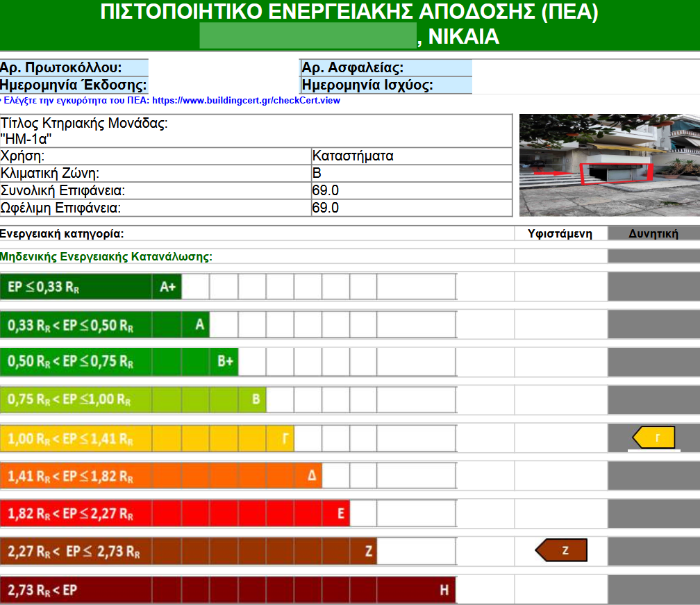This screenshot has height=605, width=700.
Task: Click the yellow Γ potential rating arrow
Action: coord(654,438)
